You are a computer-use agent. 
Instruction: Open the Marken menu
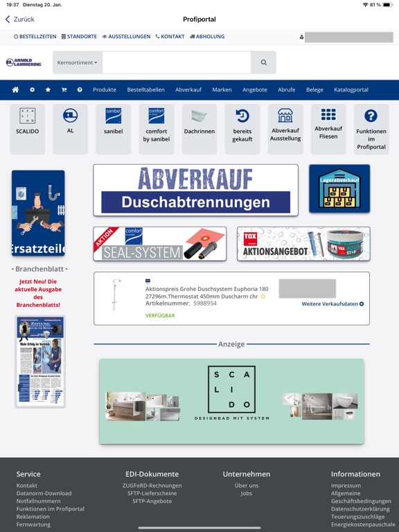click(x=222, y=90)
